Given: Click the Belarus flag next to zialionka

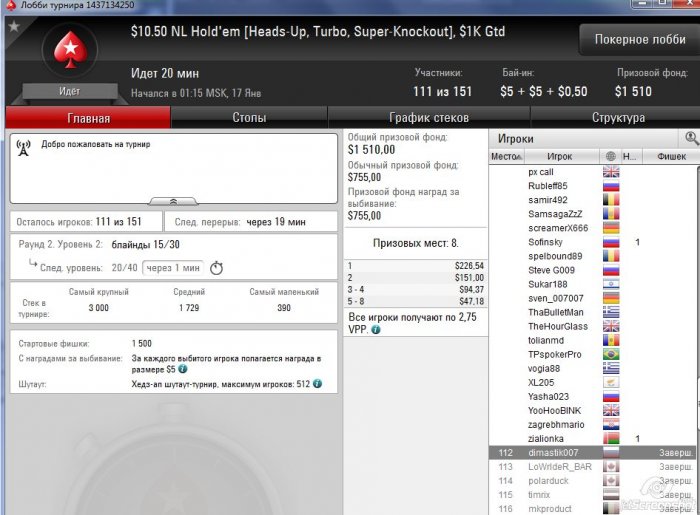Looking at the screenshot, I should [x=611, y=439].
